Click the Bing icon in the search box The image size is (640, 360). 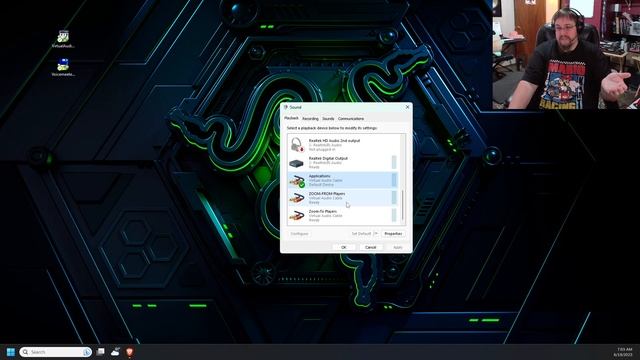tap(87, 352)
